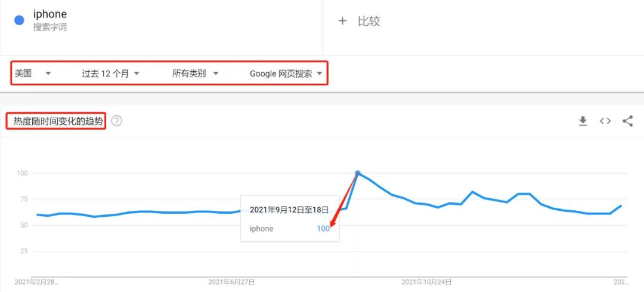Screen dimensions: 644x292
Task: Open the help question mark icon
Action: [x=117, y=121]
